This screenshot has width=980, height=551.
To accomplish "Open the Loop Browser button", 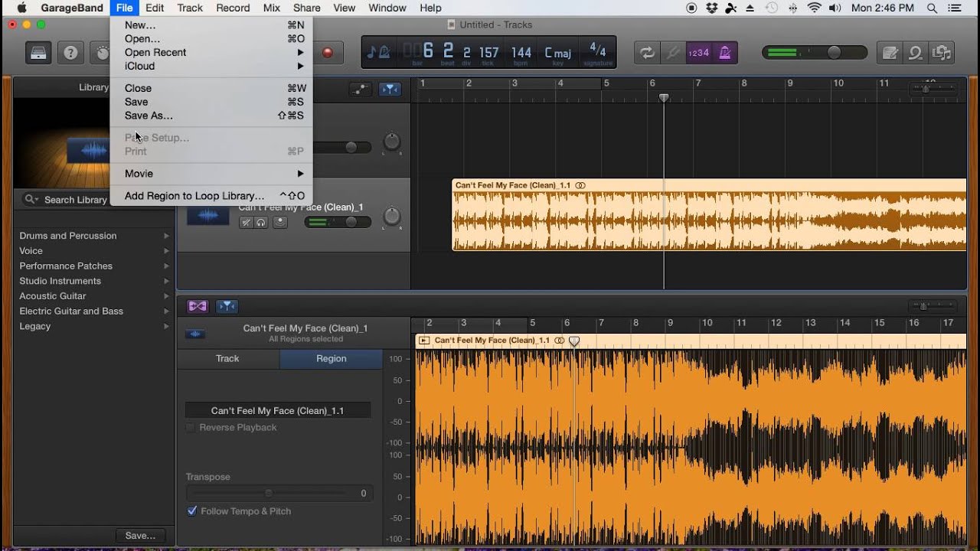I will (916, 53).
